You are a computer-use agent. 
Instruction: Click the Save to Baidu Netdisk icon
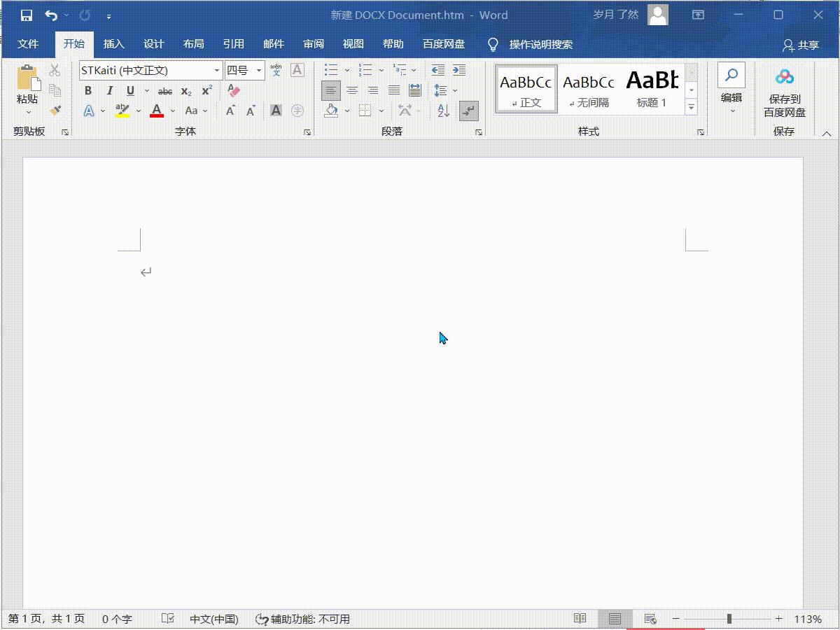pos(784,92)
